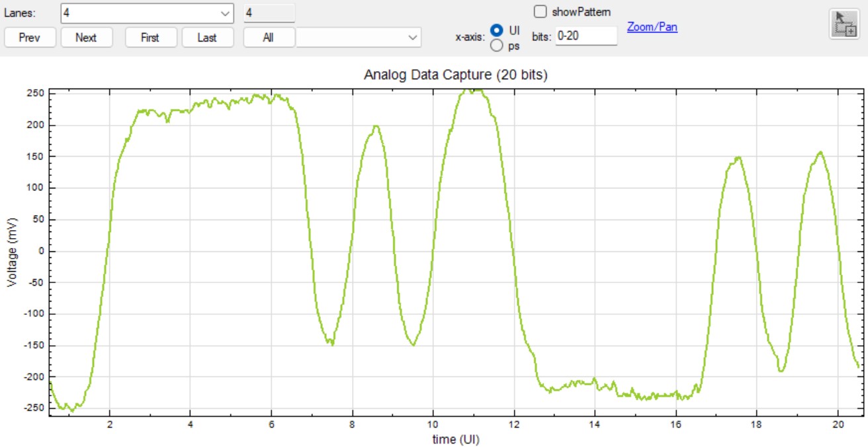The image size is (868, 447).
Task: Click the All lanes button
Action: [268, 38]
